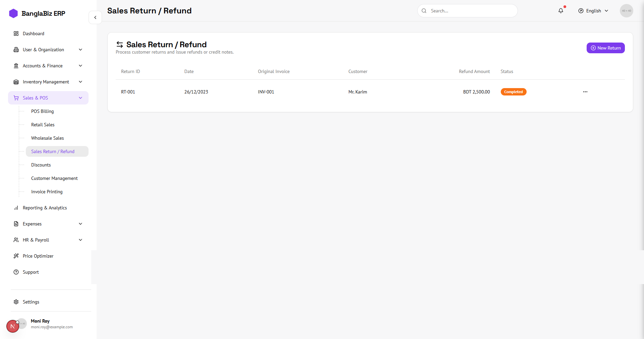Screen dimensions: 644x339
Task: Open the English language dropdown
Action: [x=593, y=11]
